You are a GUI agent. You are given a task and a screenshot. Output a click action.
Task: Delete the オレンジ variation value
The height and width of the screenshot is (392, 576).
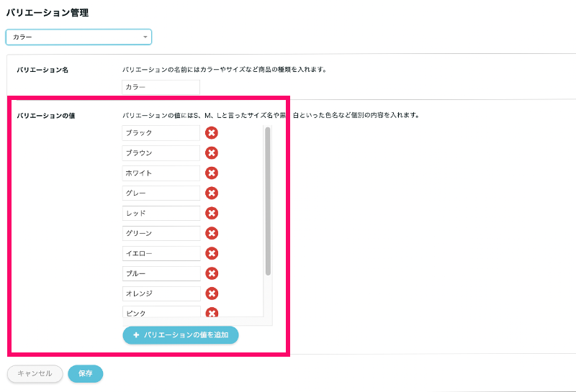212,294
